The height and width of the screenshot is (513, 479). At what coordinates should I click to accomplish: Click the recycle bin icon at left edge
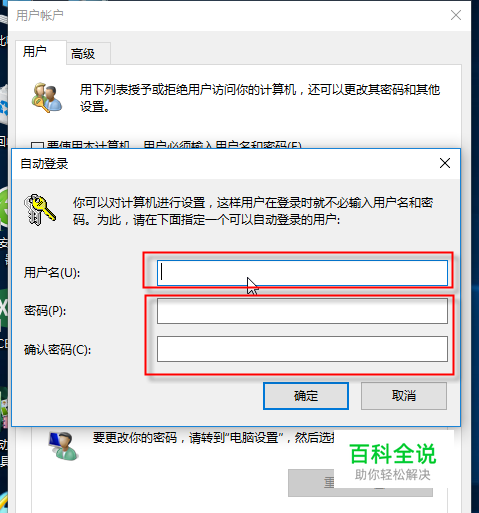[3, 105]
